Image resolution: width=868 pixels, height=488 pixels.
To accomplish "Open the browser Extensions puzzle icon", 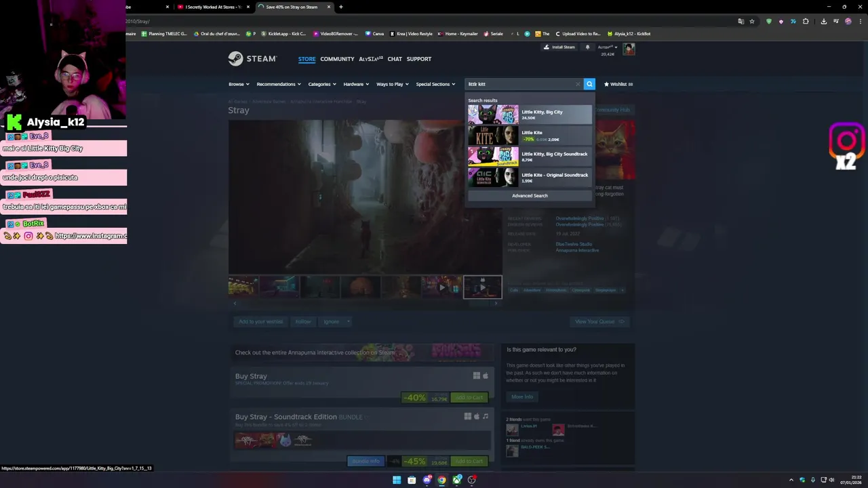I will tap(806, 21).
